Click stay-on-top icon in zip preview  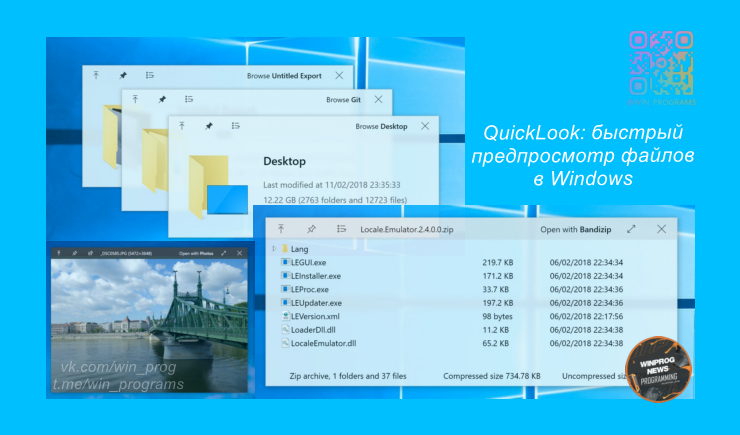point(281,229)
